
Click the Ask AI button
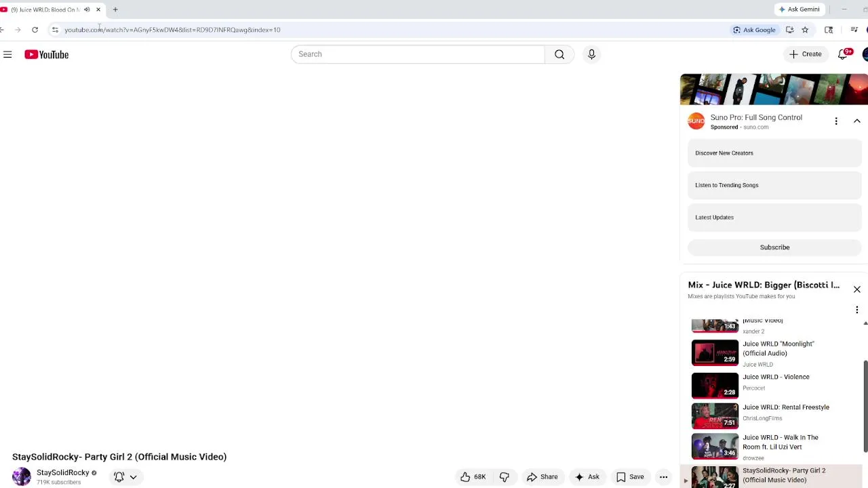coord(587,477)
